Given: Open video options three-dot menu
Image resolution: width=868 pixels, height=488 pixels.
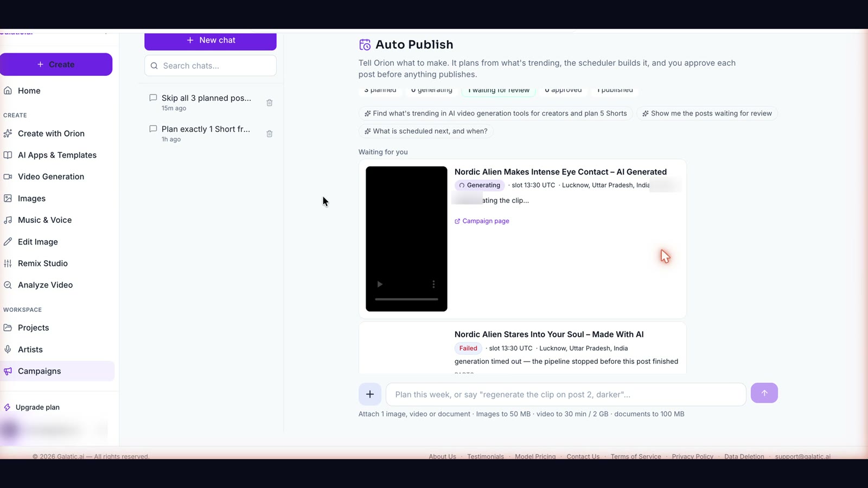Looking at the screenshot, I should click(433, 284).
